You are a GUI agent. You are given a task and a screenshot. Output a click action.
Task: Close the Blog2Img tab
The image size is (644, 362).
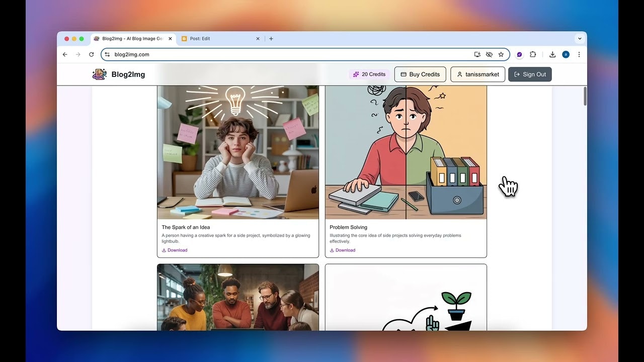tap(170, 39)
